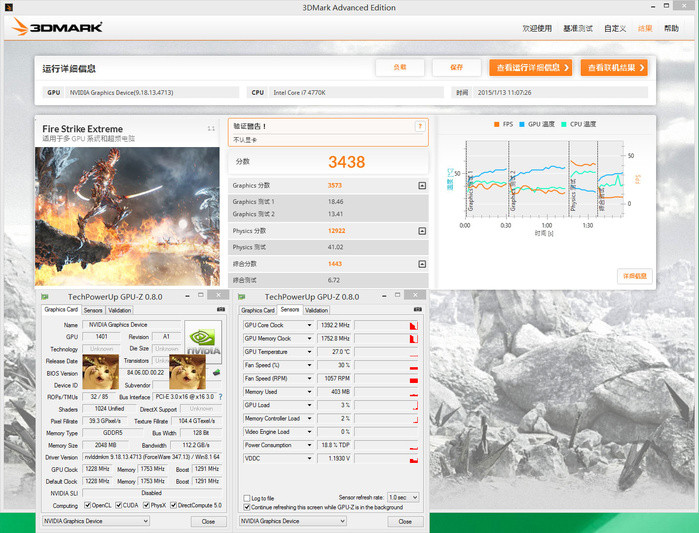Click the BIOS version save chip icon
This screenshot has height=533, width=699.
coord(217,373)
